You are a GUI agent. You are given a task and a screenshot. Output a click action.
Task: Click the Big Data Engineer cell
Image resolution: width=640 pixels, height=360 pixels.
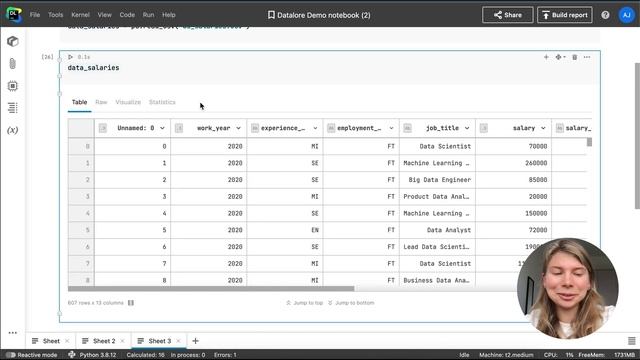tap(437, 180)
